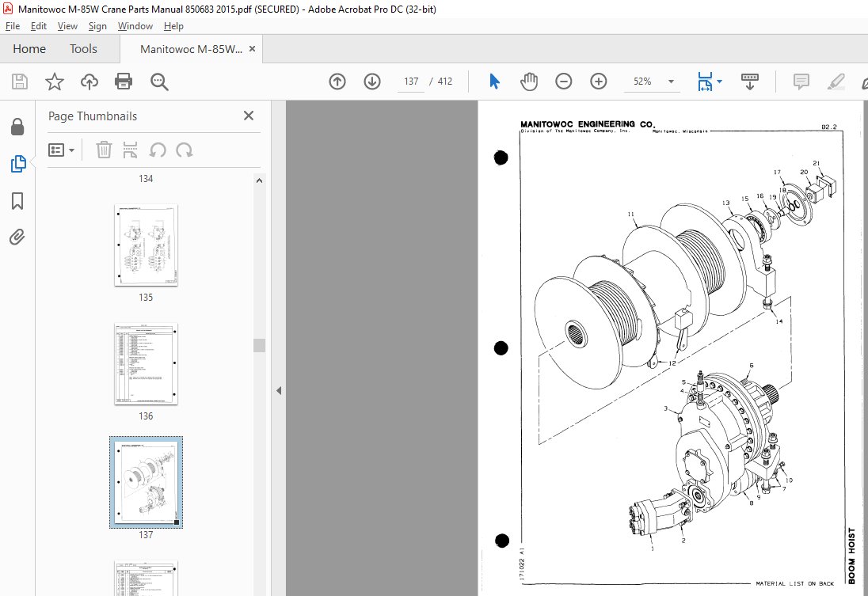Activate the Hand pan tool
868x596 pixels.
529,82
